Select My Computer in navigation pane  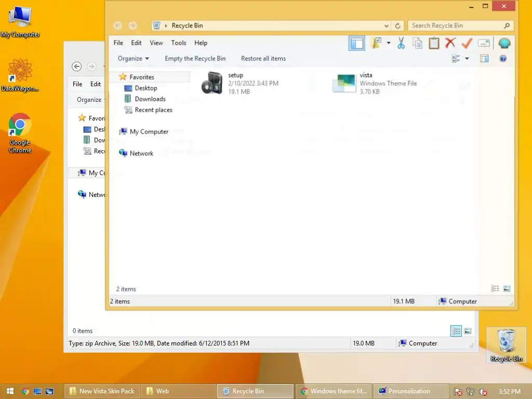143,131
